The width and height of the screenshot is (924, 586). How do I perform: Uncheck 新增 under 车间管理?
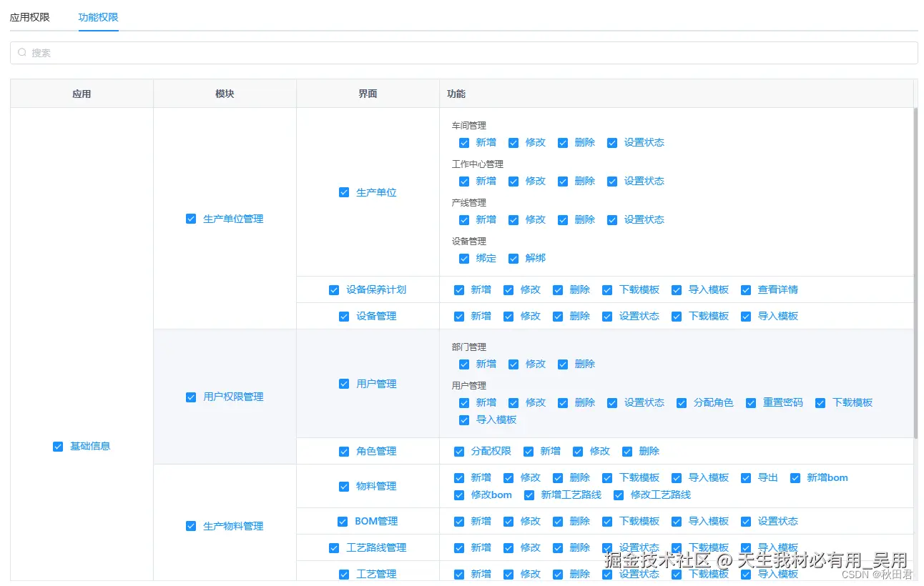point(464,143)
